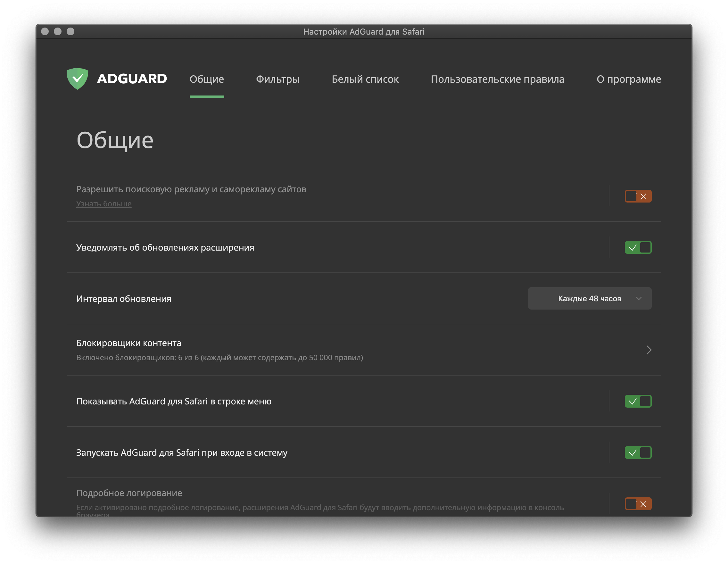Expand Блокировщики контента with the chevron arrow
Viewport: 728px width, 564px height.
(649, 350)
